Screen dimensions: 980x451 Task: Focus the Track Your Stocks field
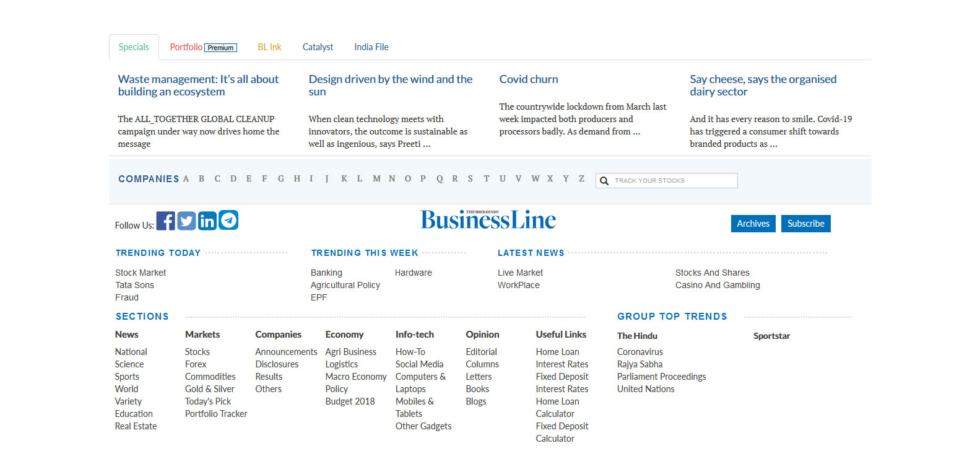coord(674,181)
